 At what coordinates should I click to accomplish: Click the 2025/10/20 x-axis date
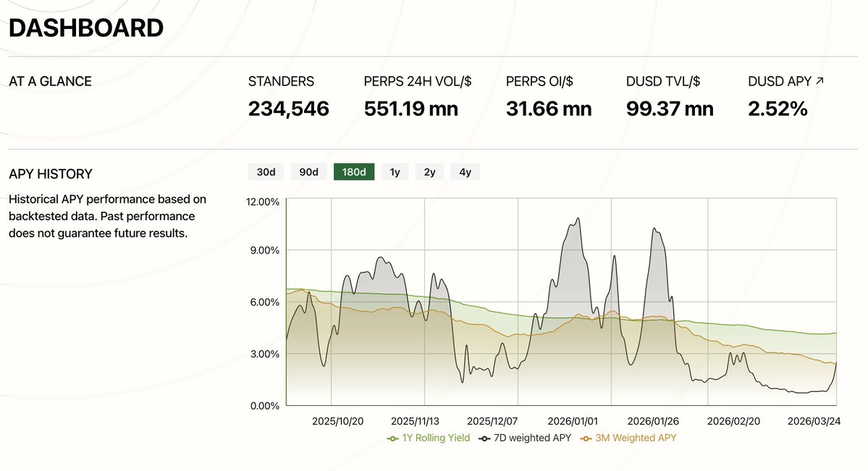[x=337, y=421]
